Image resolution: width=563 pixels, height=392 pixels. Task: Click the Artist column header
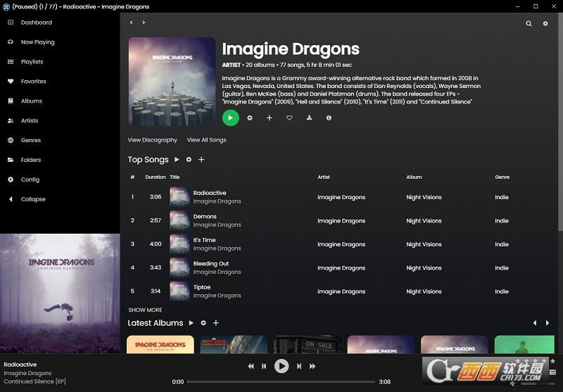pos(324,177)
